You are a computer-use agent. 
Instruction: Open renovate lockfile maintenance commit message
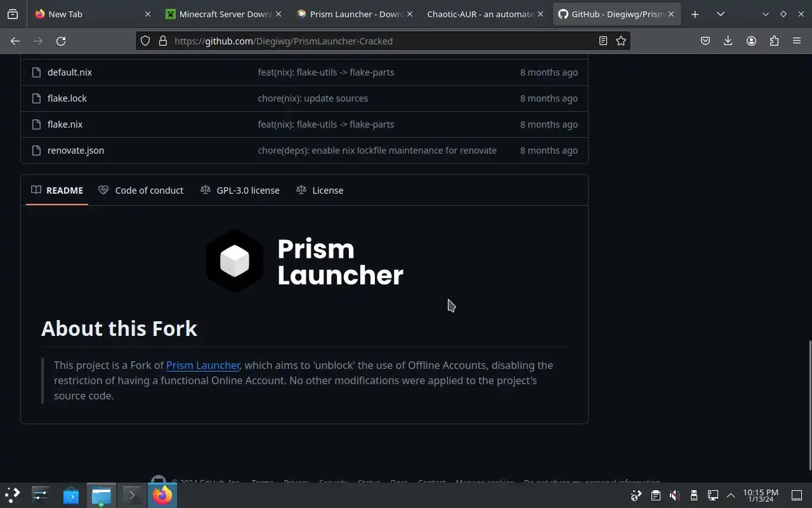(377, 150)
